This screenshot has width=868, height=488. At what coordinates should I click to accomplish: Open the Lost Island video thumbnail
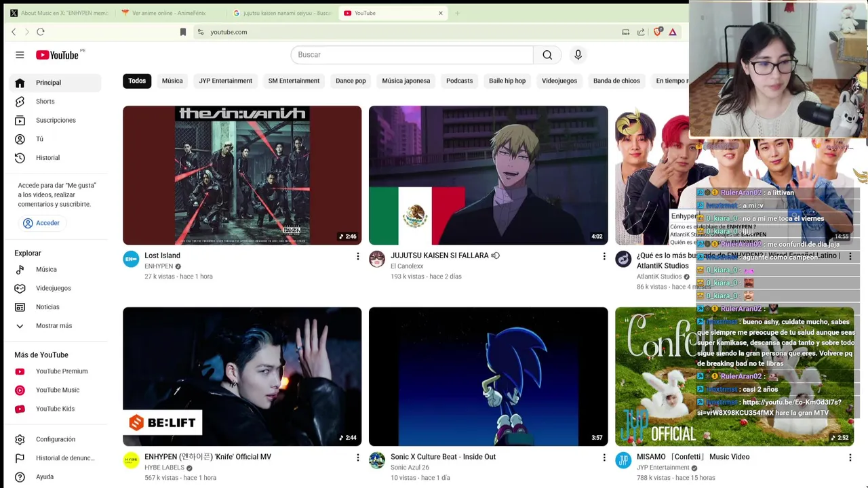tap(242, 175)
